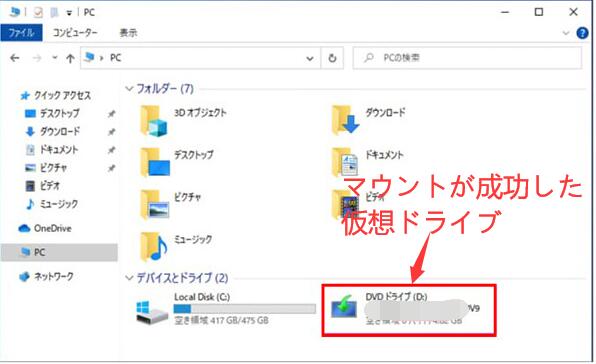Go up one folder level
The width and height of the screenshot is (596, 364).
click(x=70, y=58)
